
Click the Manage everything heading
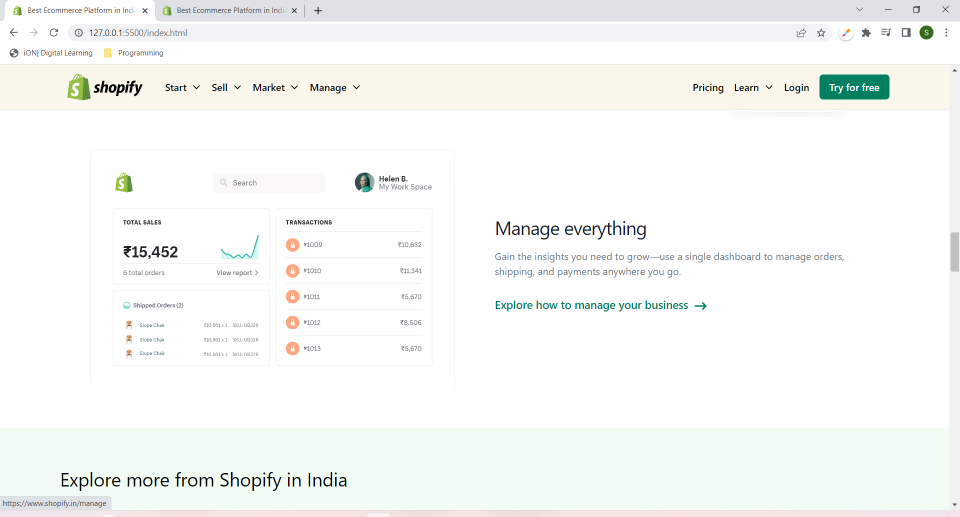click(x=570, y=228)
